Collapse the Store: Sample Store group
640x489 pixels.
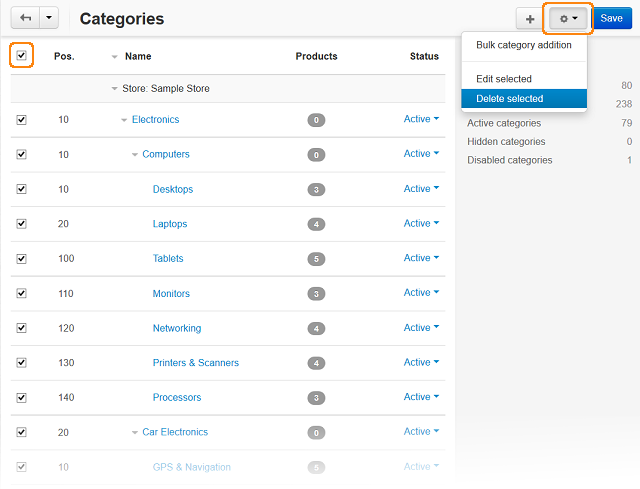(x=115, y=89)
